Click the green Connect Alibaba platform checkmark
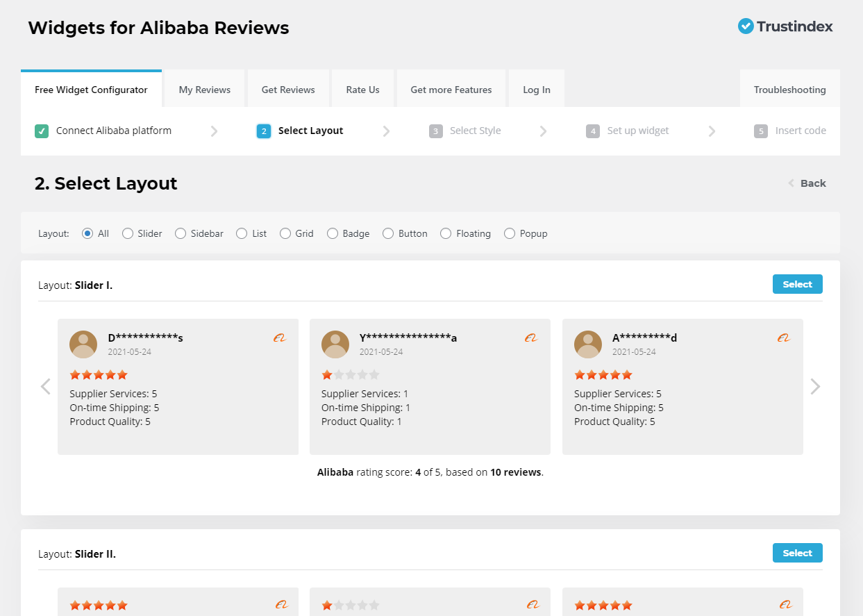 pyautogui.click(x=42, y=131)
